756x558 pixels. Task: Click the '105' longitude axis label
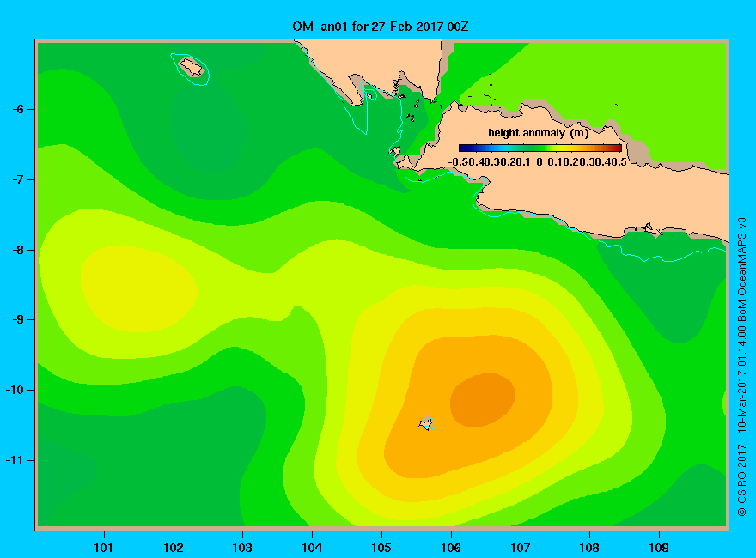[x=381, y=548]
